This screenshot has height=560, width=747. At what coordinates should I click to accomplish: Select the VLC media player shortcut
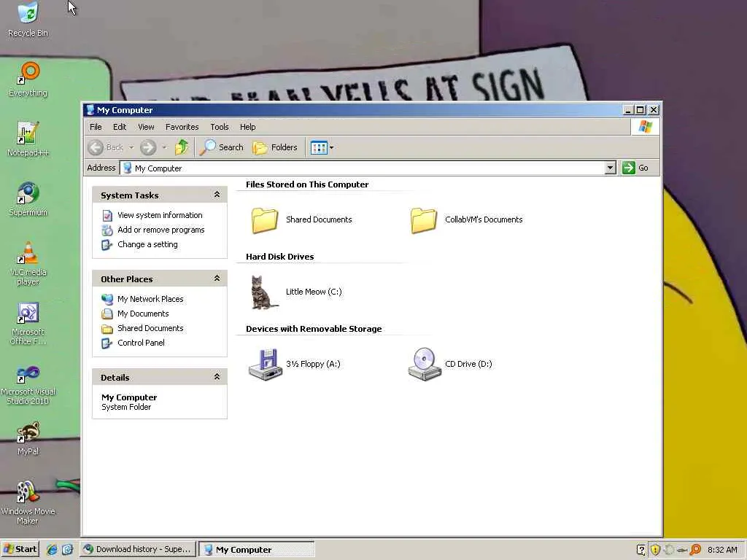pos(28,263)
